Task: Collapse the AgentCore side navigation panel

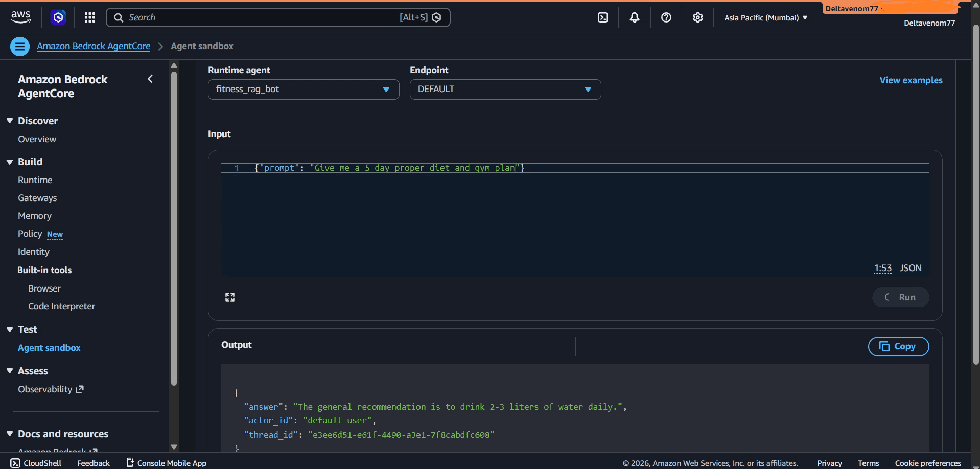Action: [x=150, y=79]
